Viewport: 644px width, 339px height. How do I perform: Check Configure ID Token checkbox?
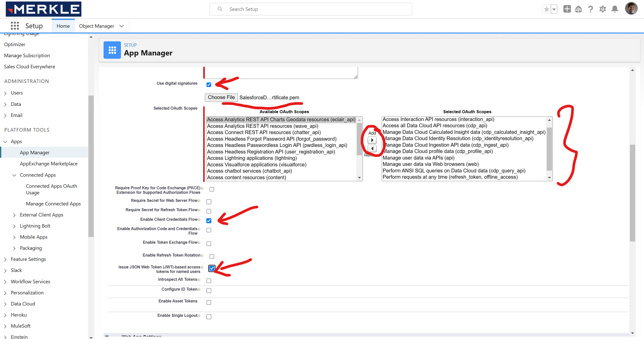209,291
